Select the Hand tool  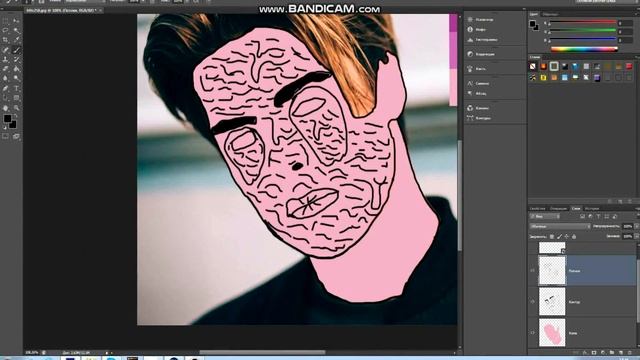[5, 108]
